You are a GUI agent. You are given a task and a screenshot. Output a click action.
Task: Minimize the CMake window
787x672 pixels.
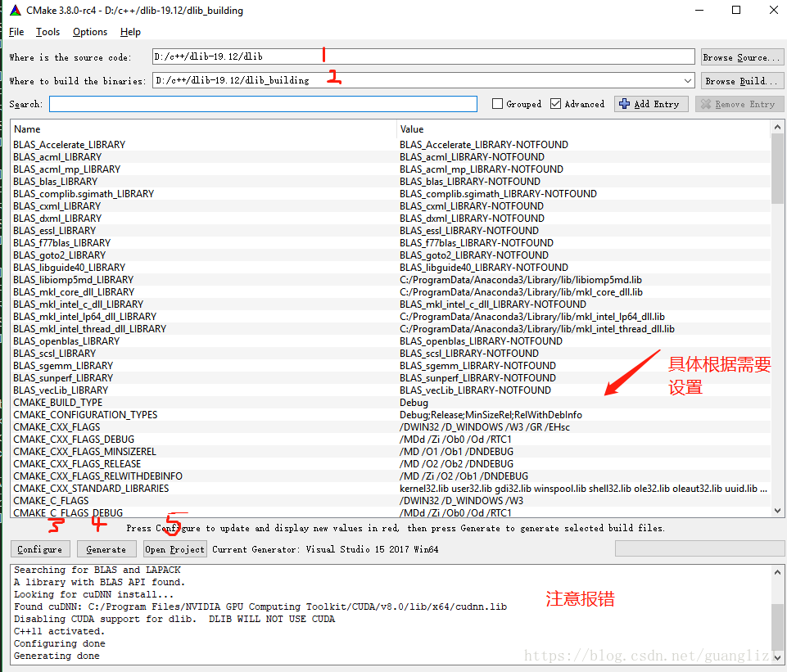point(699,10)
